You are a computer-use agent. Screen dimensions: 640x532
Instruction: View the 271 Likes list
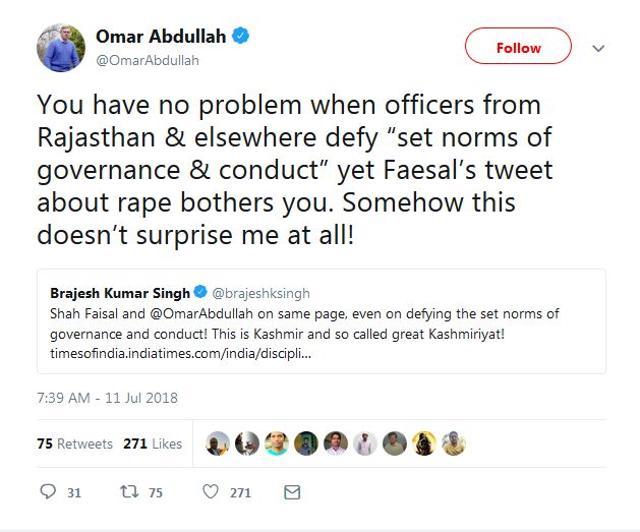pos(152,443)
